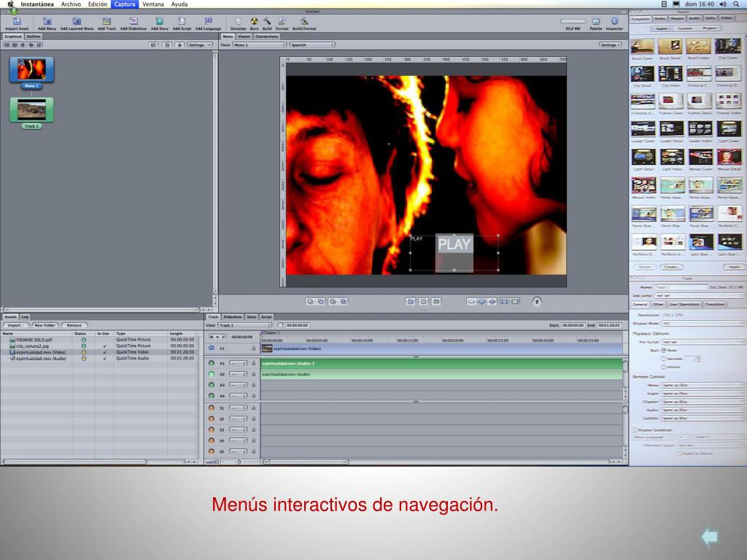Image resolution: width=747 pixels, height=560 pixels.
Task: Lock the A1 audio track
Action: [253, 363]
